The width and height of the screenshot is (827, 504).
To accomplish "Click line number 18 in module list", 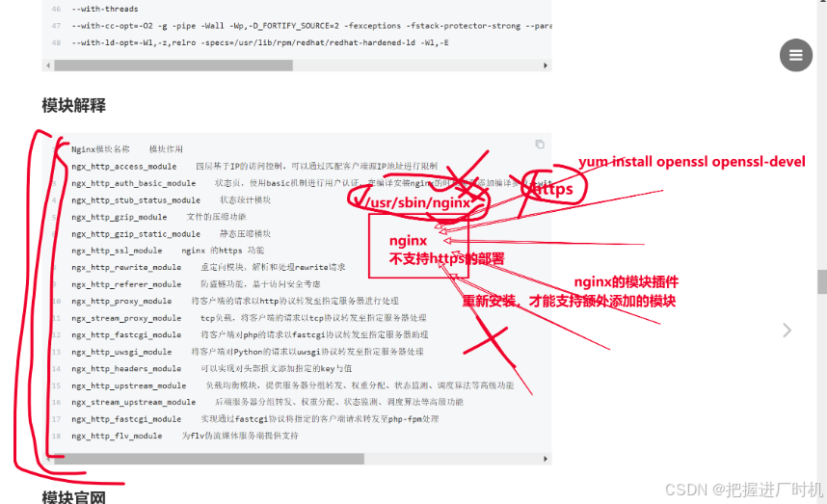I will tap(57, 436).
